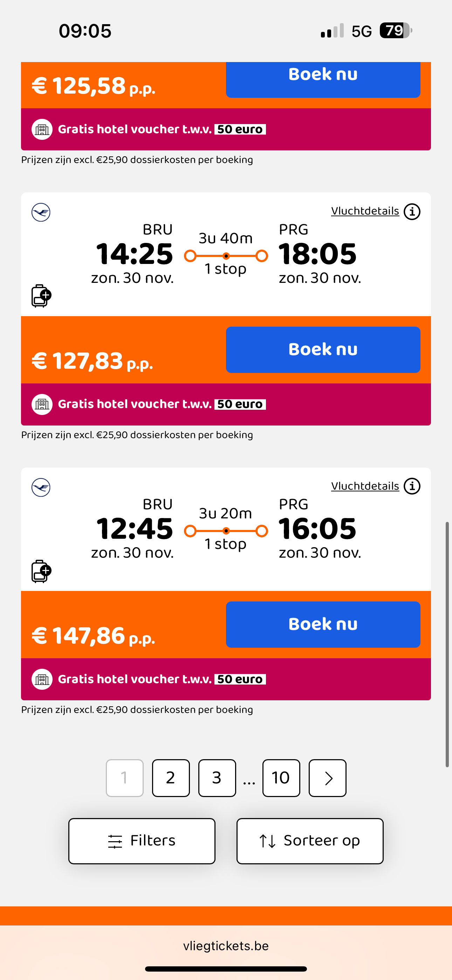Viewport: 452px width, 980px height.
Task: Open Vluchtdetails for the 12:45 flight
Action: coord(364,486)
